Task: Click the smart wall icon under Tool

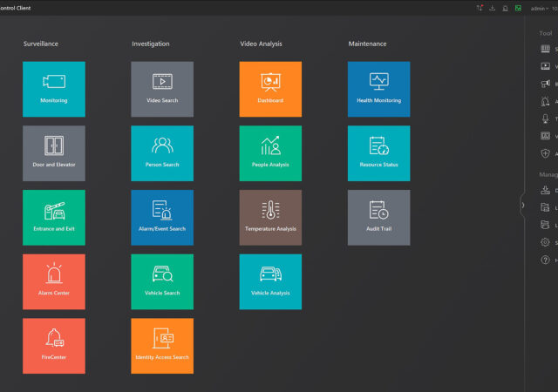Action: click(545, 49)
